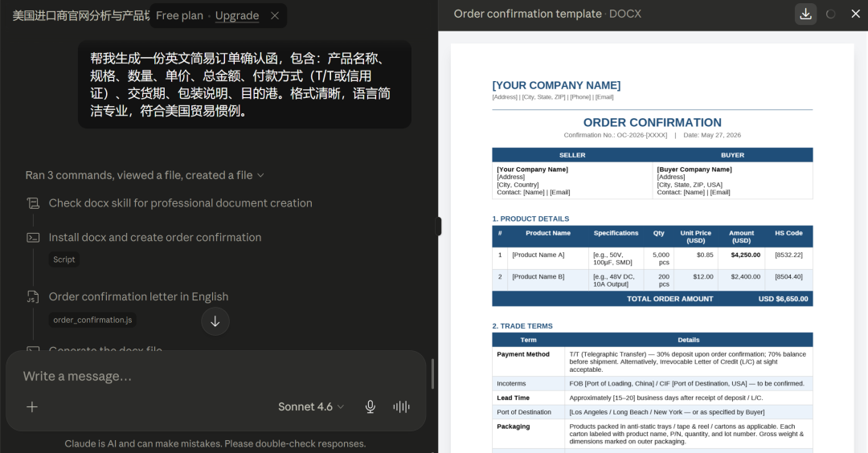Click the Incoterms term cell
The image size is (868, 453).
528,383
